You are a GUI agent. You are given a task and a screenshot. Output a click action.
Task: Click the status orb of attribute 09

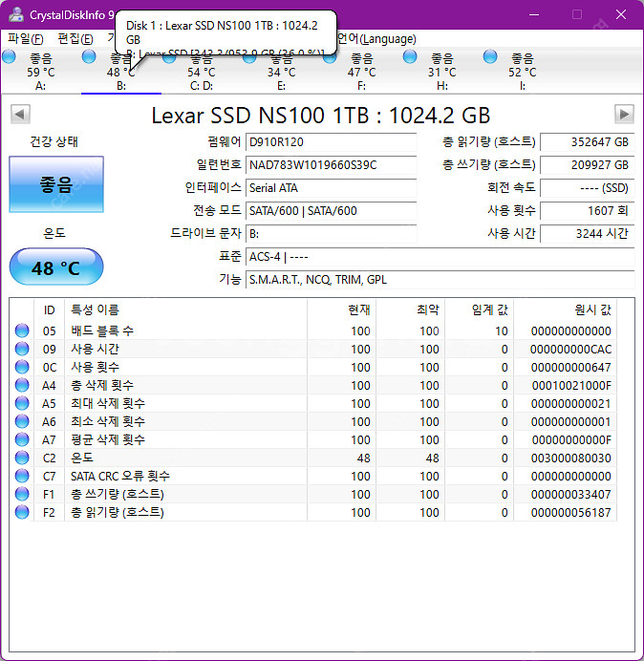(x=22, y=349)
